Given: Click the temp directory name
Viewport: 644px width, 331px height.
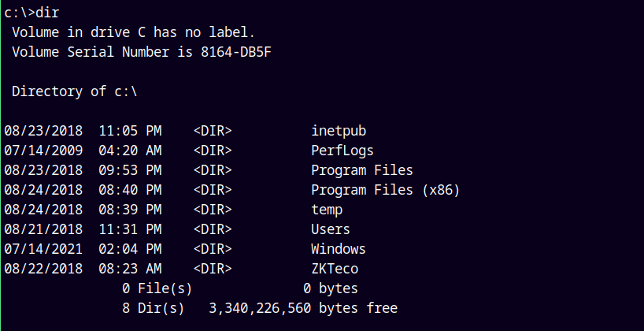Looking at the screenshot, I should (327, 210).
